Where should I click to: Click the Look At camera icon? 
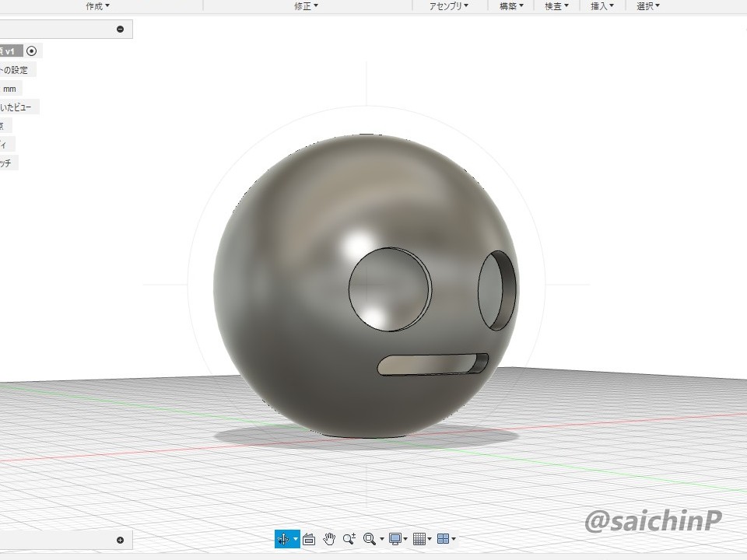pos(309,539)
